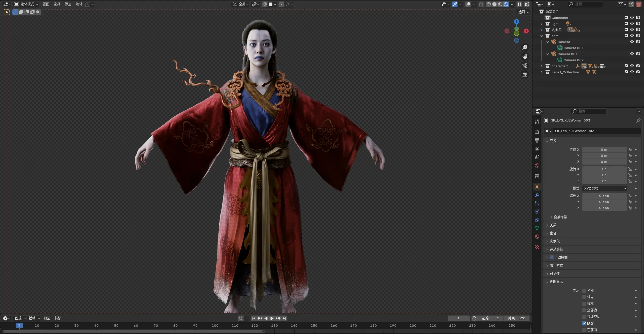Image resolution: width=644 pixels, height=334 pixels.
Task: Uncheck the 阴影 display checkbox
Action: coord(584,323)
